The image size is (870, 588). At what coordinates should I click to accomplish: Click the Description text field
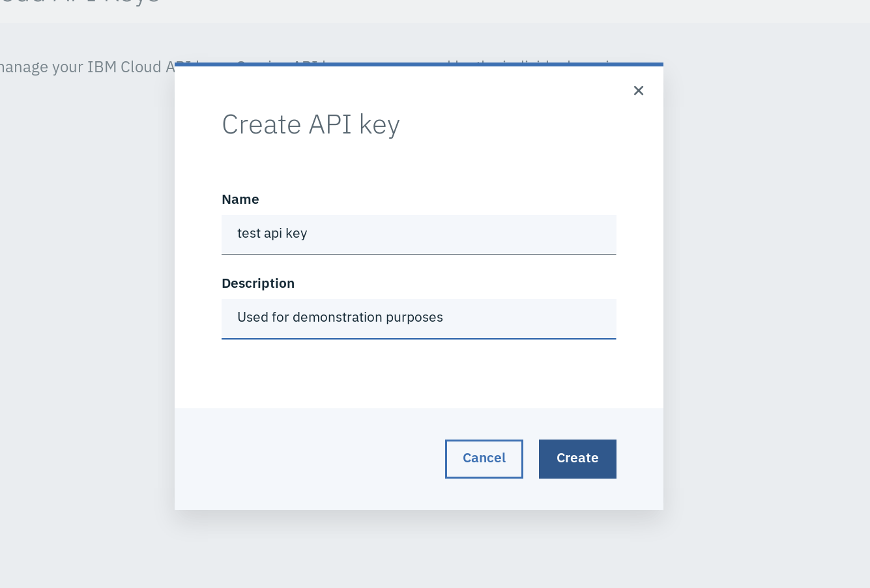tap(418, 318)
